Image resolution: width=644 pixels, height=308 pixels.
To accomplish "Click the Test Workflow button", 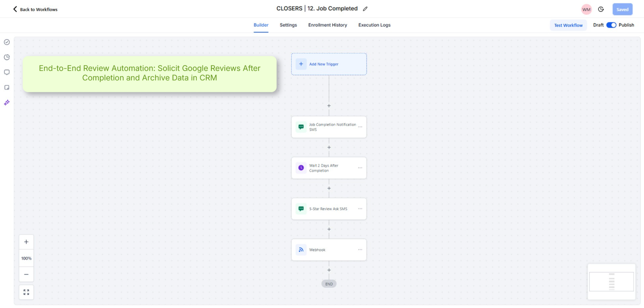I will pos(568,25).
